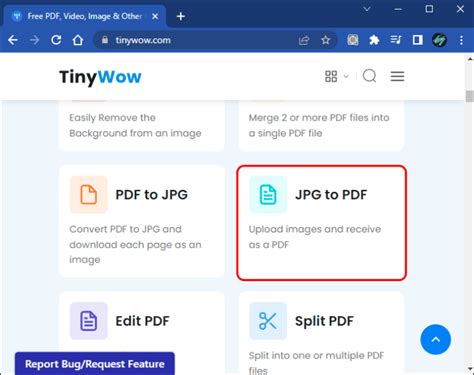Open the hamburger menu

click(x=397, y=76)
